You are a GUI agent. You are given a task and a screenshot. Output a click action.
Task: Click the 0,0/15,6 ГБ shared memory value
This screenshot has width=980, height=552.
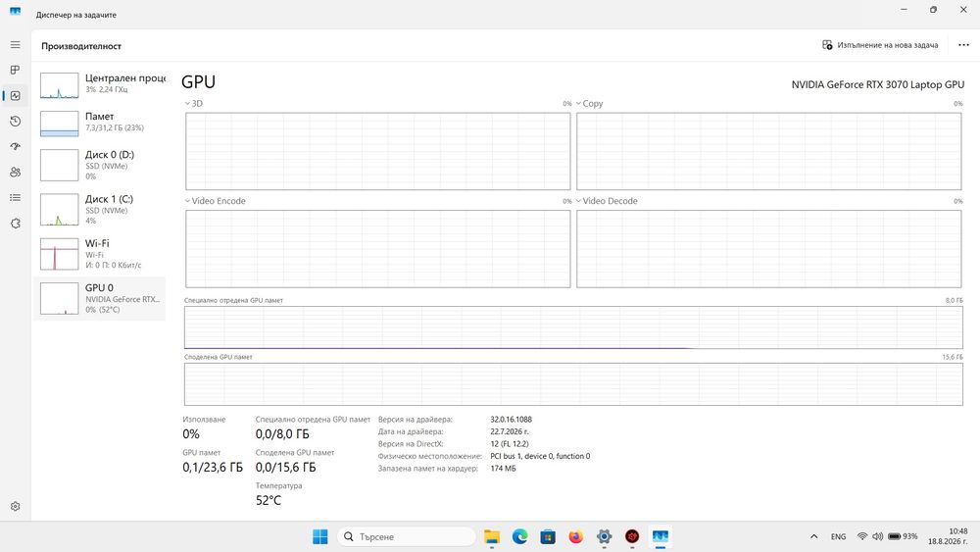(x=285, y=467)
